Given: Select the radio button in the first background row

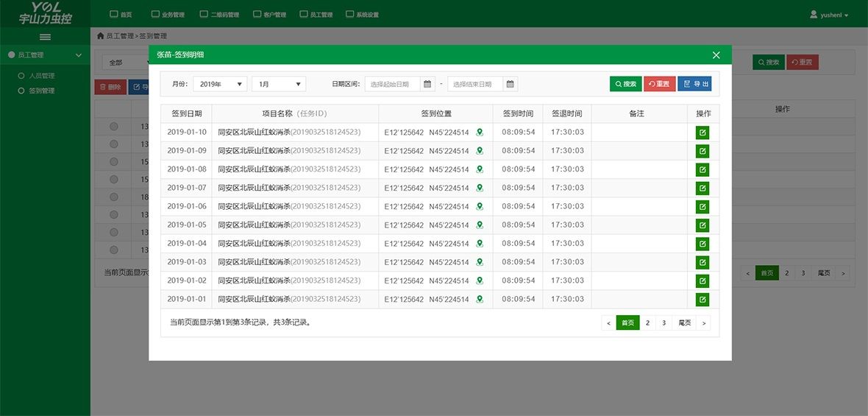Looking at the screenshot, I should pyautogui.click(x=113, y=127).
